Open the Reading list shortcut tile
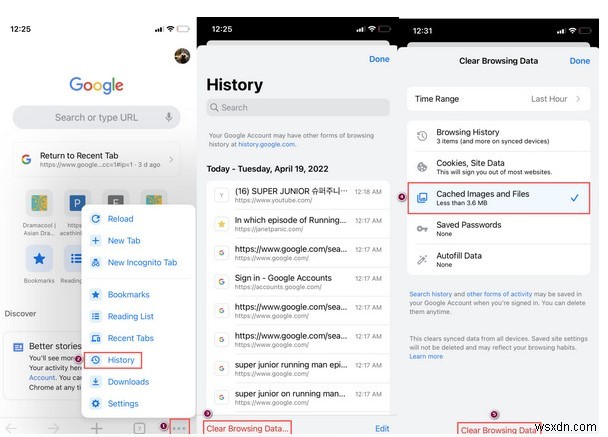The width and height of the screenshot is (608, 437). pos(74,259)
